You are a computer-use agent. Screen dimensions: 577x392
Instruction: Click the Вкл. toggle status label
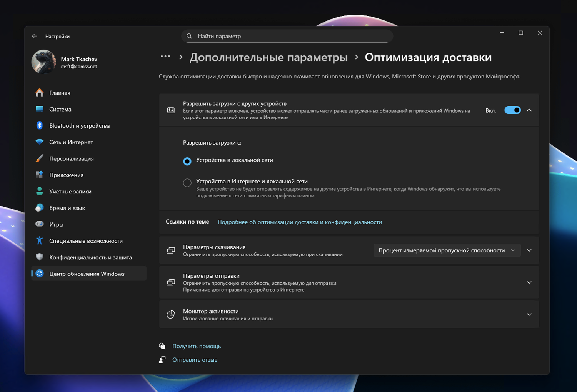(490, 110)
